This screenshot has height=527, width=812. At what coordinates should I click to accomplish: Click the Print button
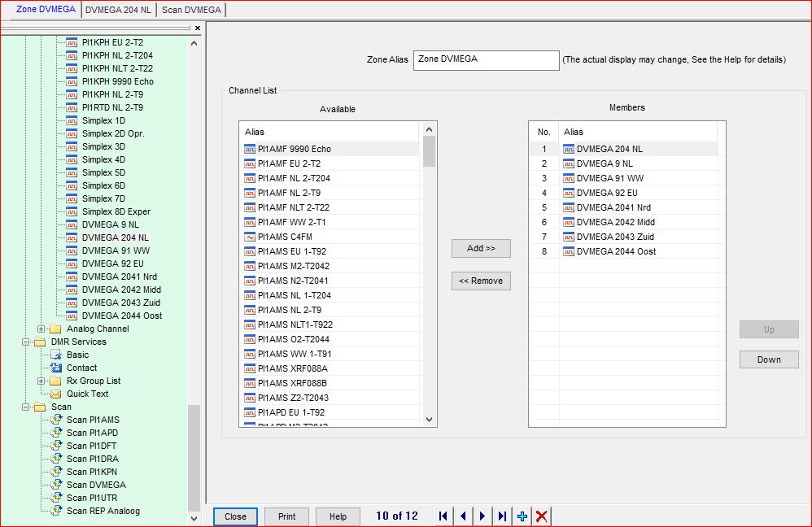pyautogui.click(x=287, y=516)
